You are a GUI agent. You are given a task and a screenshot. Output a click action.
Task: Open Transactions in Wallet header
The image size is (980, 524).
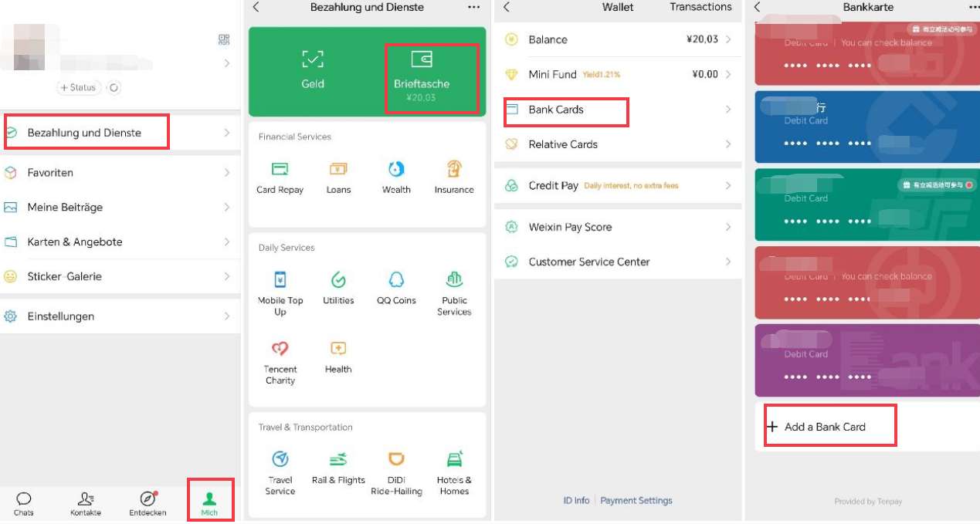tap(700, 7)
